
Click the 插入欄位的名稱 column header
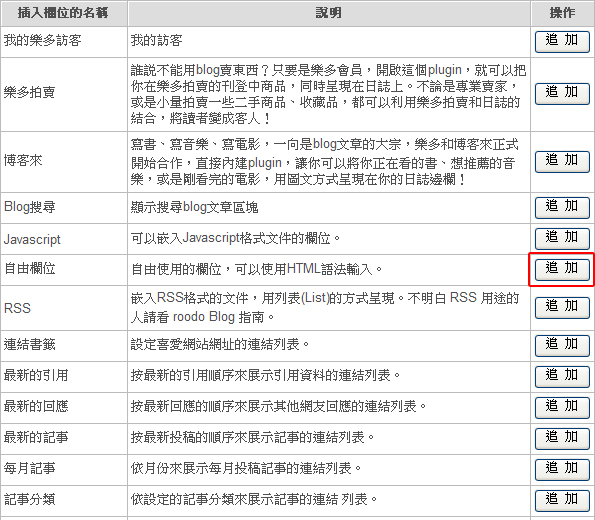pos(64,13)
